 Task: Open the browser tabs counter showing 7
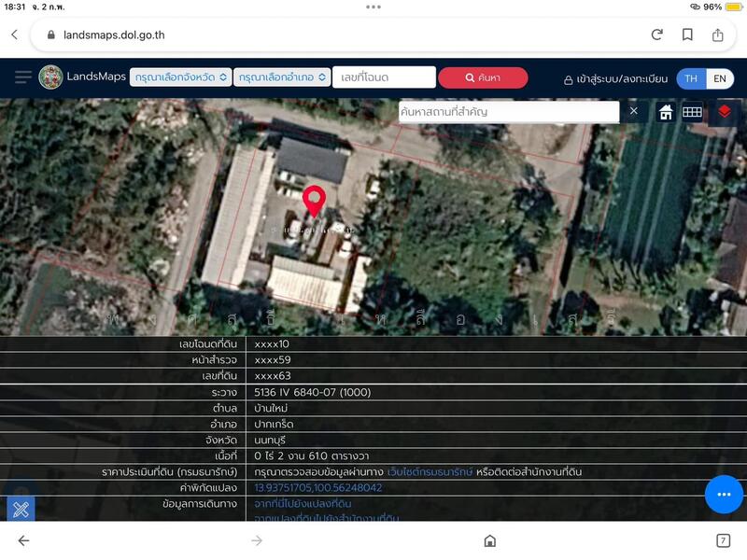tap(723, 540)
